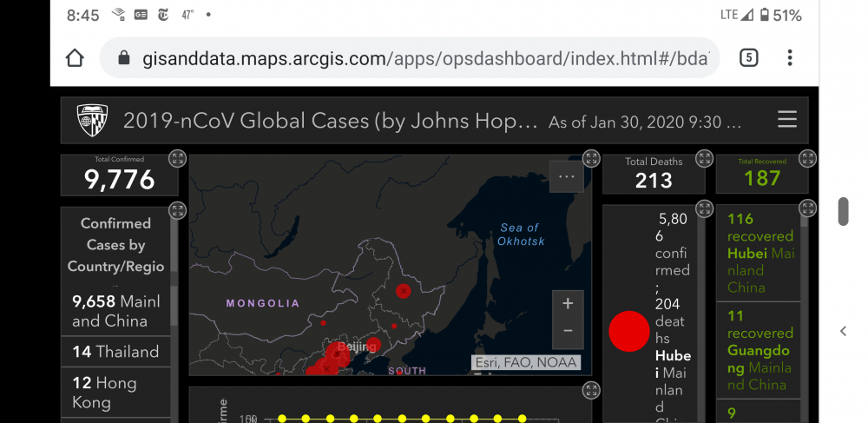The width and height of the screenshot is (868, 423).
Task: Expand the Total Deaths panel
Action: (704, 159)
